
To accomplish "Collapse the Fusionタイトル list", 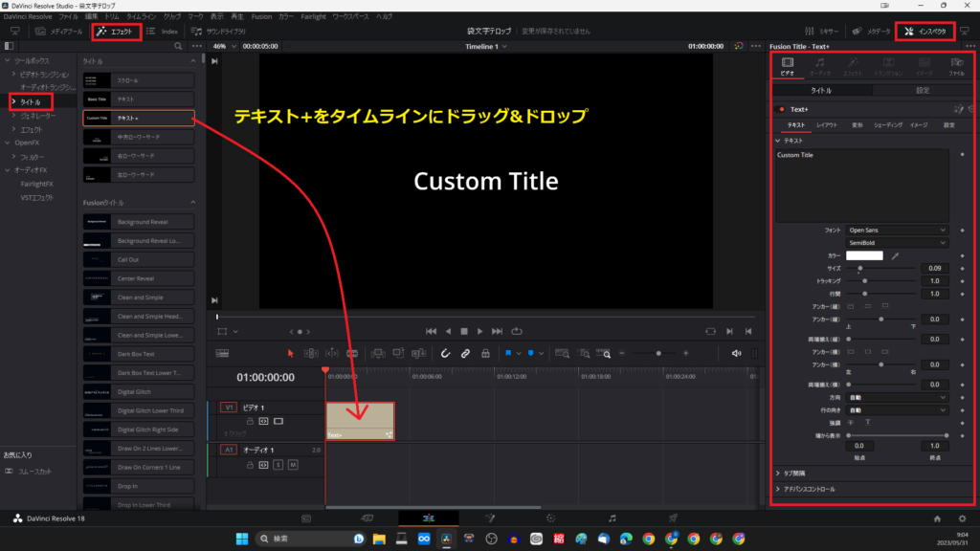I will 192,203.
